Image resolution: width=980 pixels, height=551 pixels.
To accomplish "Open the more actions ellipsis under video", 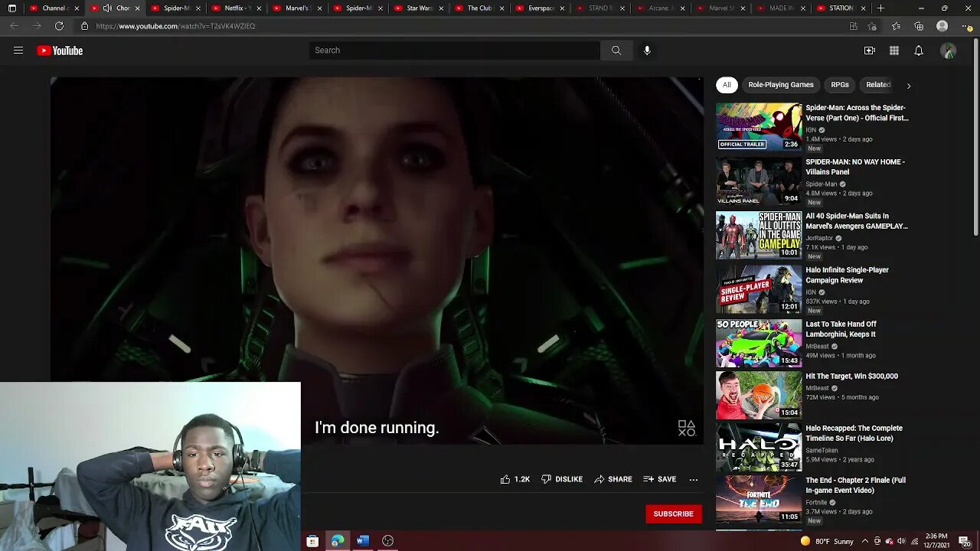I will (x=694, y=479).
